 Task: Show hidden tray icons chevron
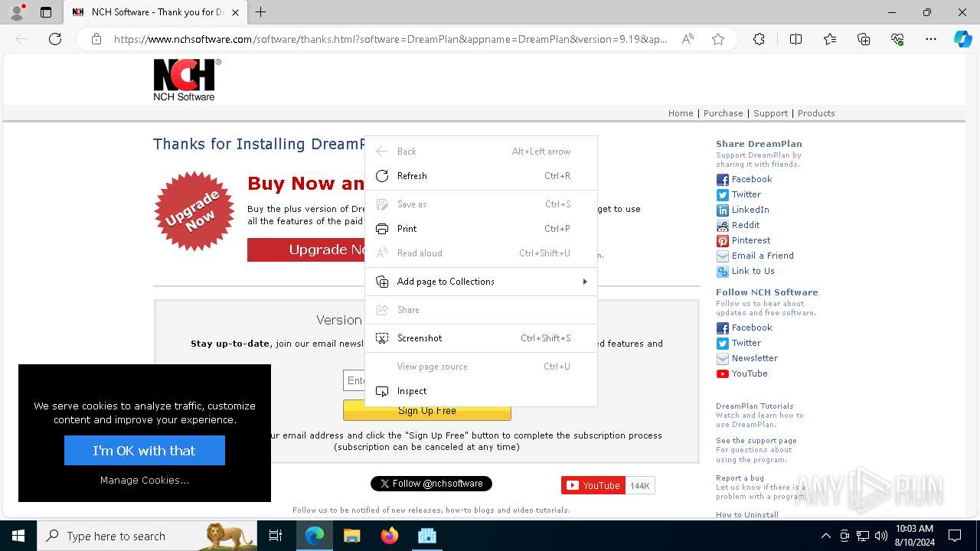coord(825,536)
